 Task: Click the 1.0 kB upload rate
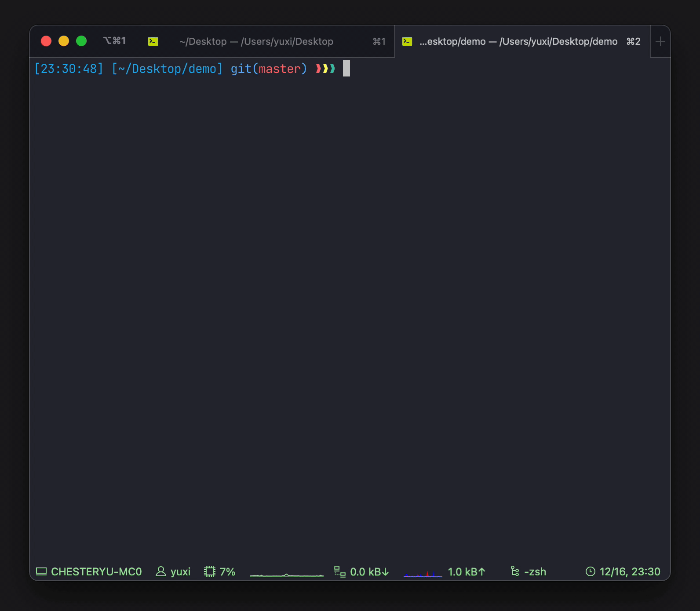point(466,571)
